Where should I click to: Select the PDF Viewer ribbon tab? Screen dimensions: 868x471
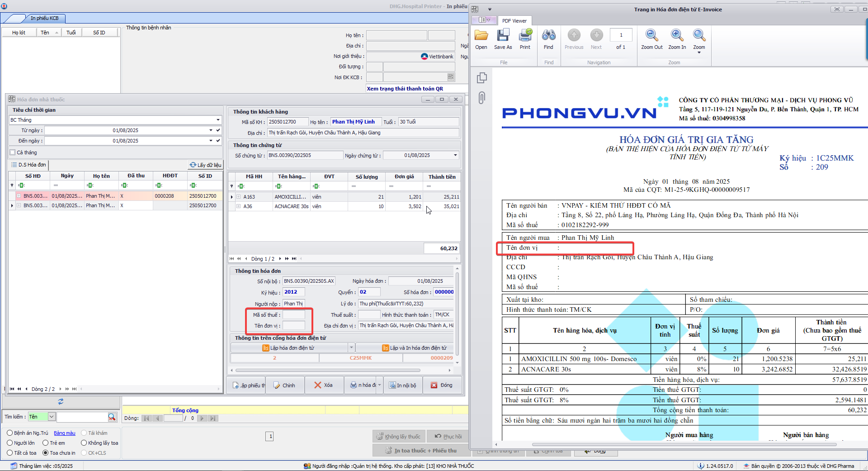(x=514, y=21)
